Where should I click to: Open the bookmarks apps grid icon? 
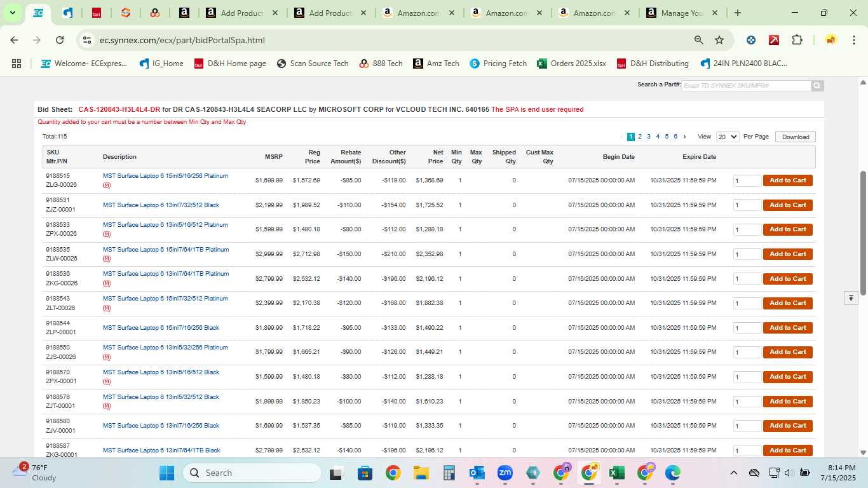17,64
